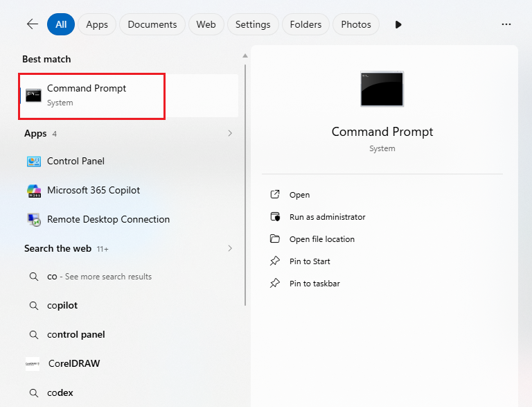
Task: Switch to the Web filter tab
Action: tap(206, 24)
